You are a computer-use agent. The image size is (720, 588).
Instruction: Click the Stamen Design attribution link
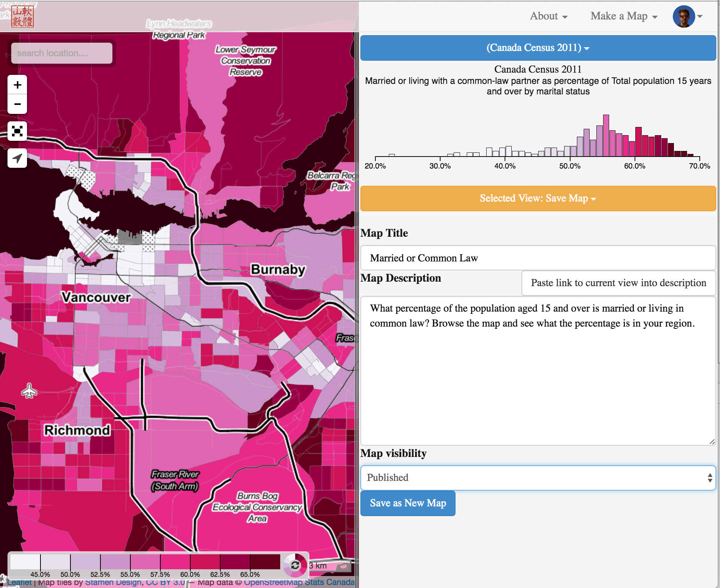(x=113, y=582)
